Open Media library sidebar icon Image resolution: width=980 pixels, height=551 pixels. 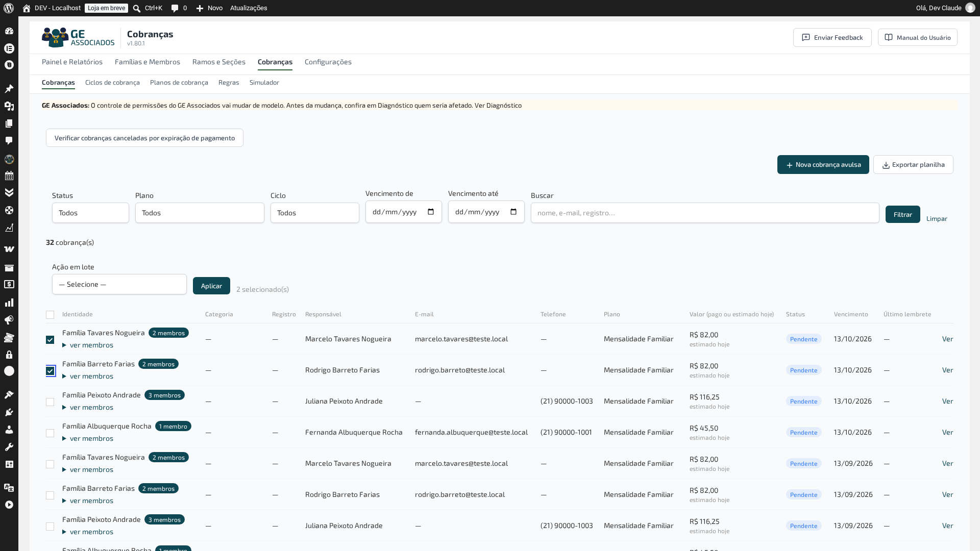9,106
